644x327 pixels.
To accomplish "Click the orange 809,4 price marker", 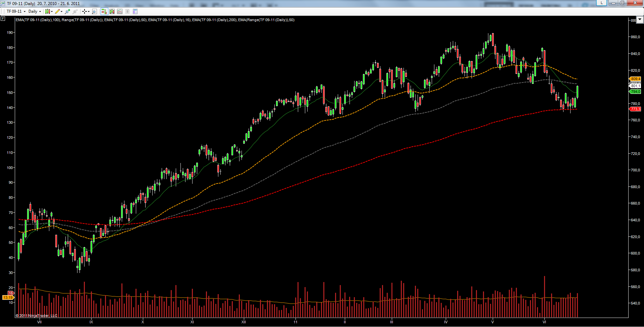I will [635, 79].
